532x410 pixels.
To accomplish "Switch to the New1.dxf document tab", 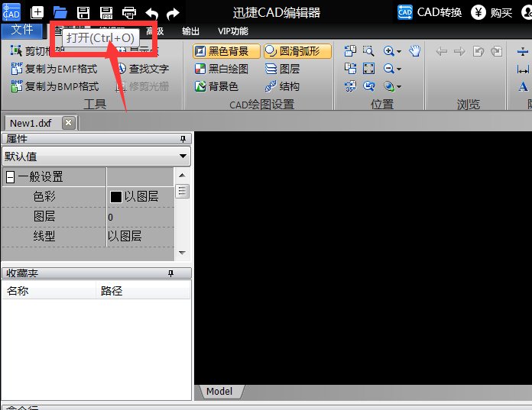I will coord(31,123).
